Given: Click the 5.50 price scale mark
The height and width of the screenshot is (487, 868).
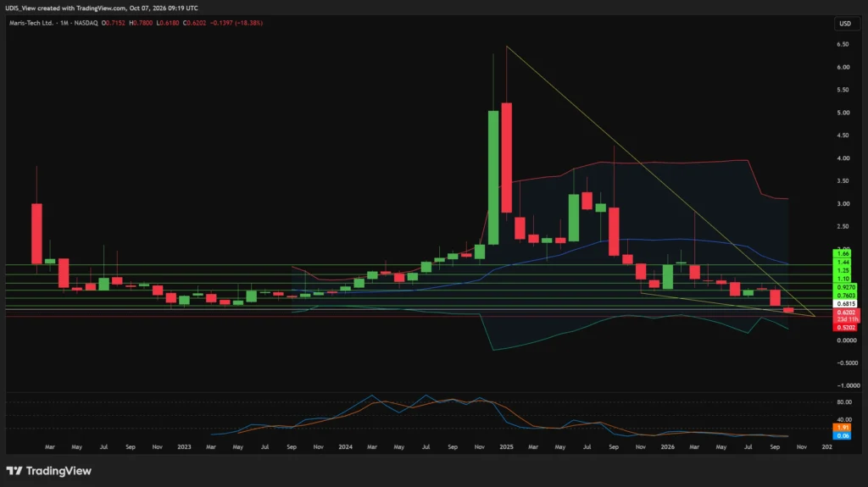Looking at the screenshot, I should tap(843, 90).
